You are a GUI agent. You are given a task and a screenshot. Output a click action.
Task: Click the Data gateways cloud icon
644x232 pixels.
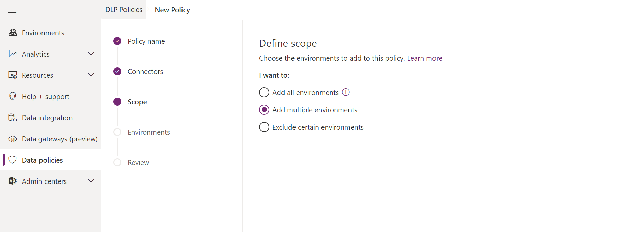(x=12, y=139)
